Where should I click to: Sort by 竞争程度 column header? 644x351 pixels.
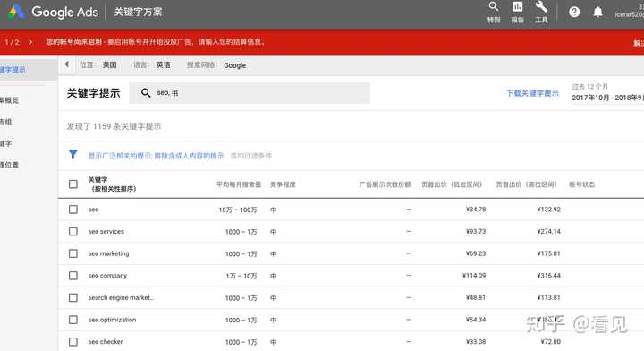[x=283, y=184]
